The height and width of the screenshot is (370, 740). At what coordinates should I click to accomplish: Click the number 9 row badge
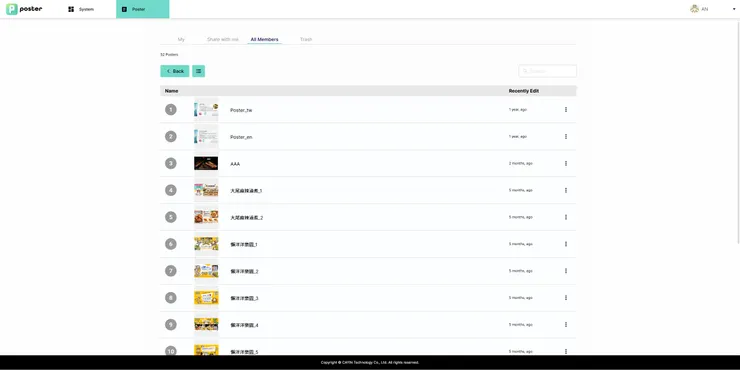pos(171,325)
